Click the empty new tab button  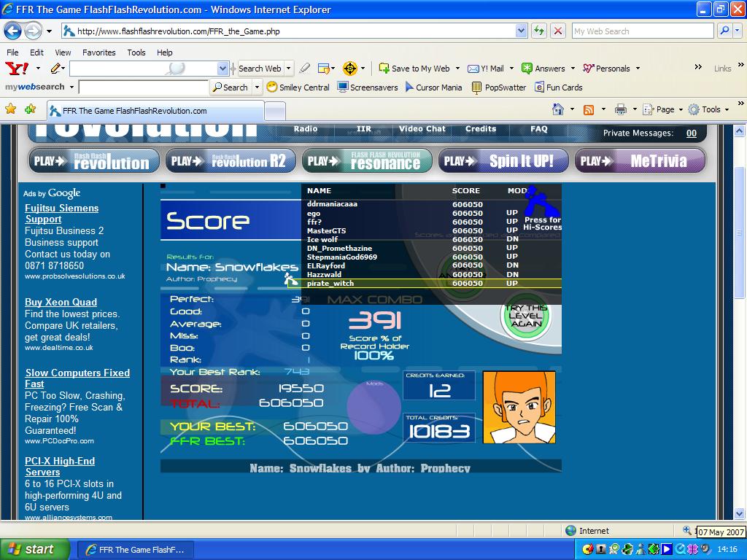coord(275,112)
